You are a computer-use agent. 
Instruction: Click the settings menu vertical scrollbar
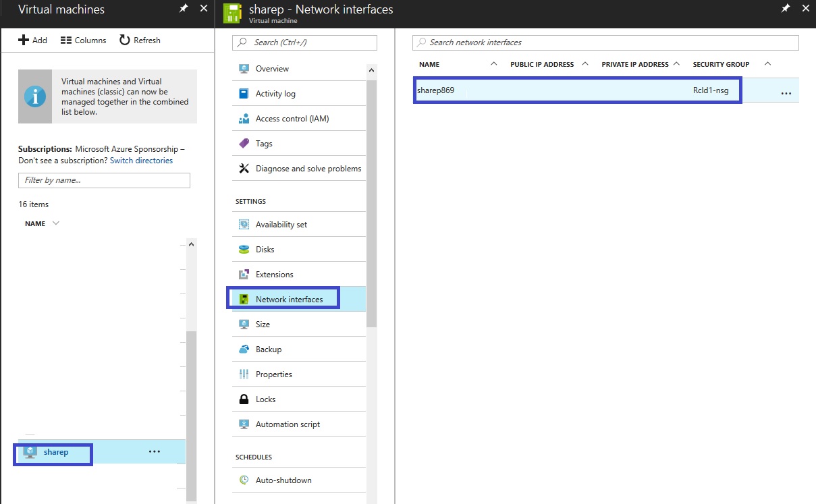pos(371,202)
